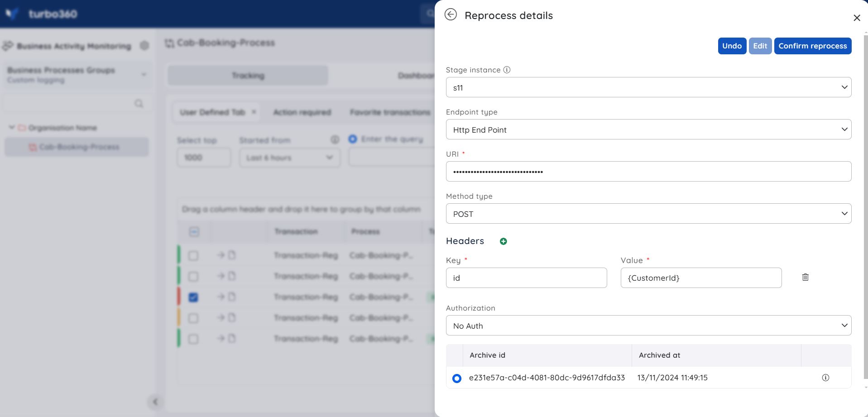Screen dimensions: 868x417
Task: Go back using the arrow beside Reprocess details
Action: coord(451,14)
